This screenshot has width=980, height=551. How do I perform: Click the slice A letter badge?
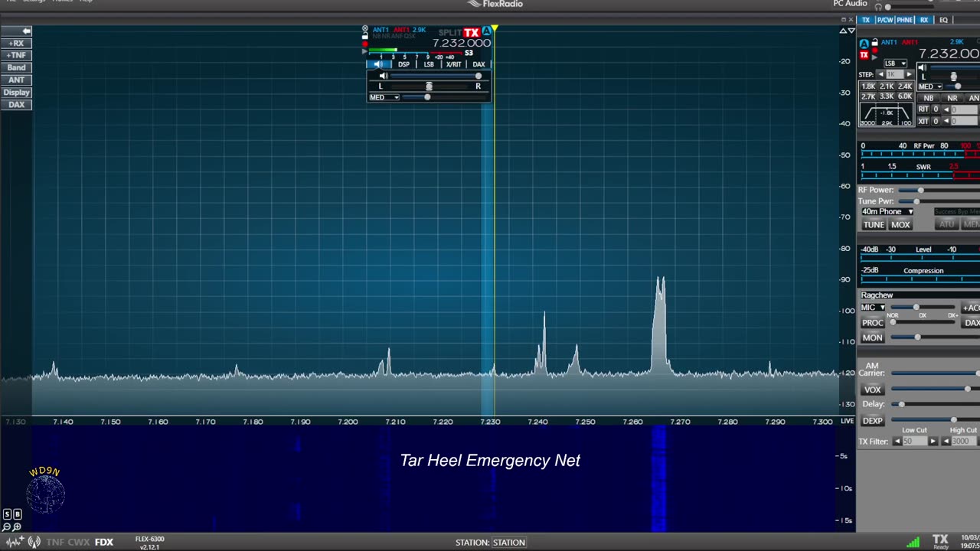click(486, 31)
